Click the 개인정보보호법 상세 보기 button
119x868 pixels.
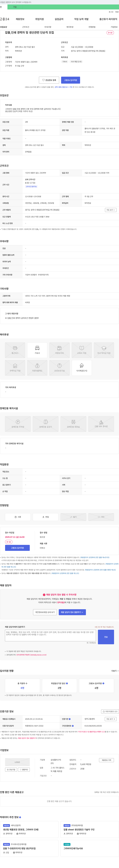(x=45, y=612)
